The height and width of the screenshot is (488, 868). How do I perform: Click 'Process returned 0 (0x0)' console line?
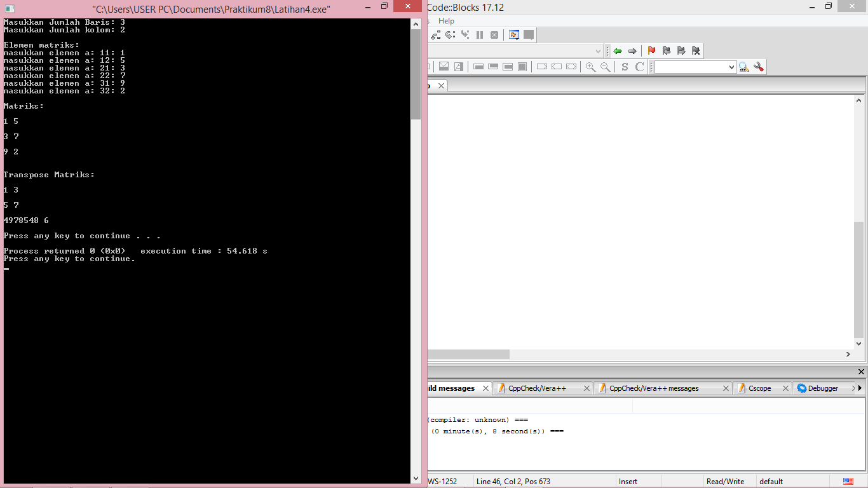point(64,251)
